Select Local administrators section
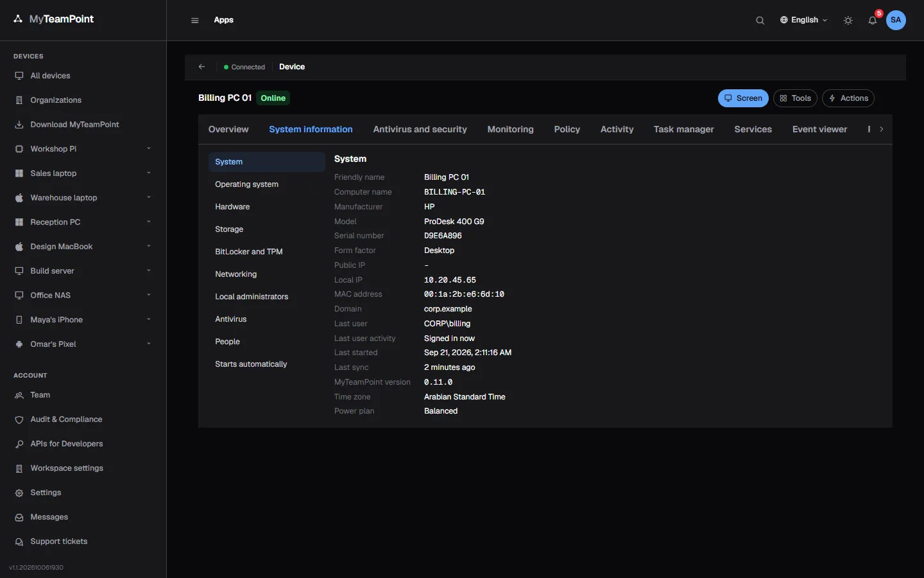This screenshot has width=924, height=578. [x=267, y=297]
